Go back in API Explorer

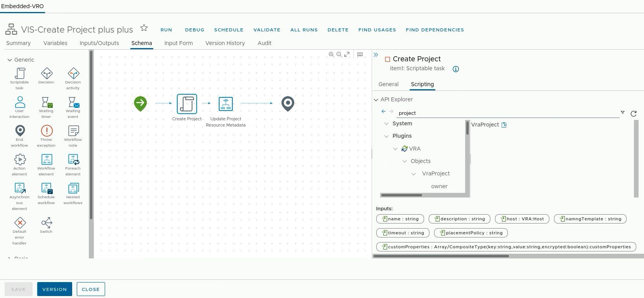[x=384, y=111]
